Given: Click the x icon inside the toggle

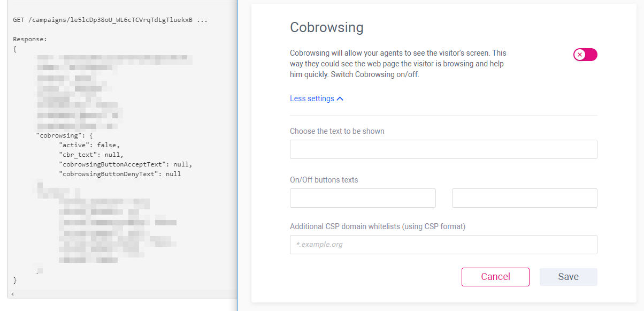Looking at the screenshot, I should pos(580,54).
